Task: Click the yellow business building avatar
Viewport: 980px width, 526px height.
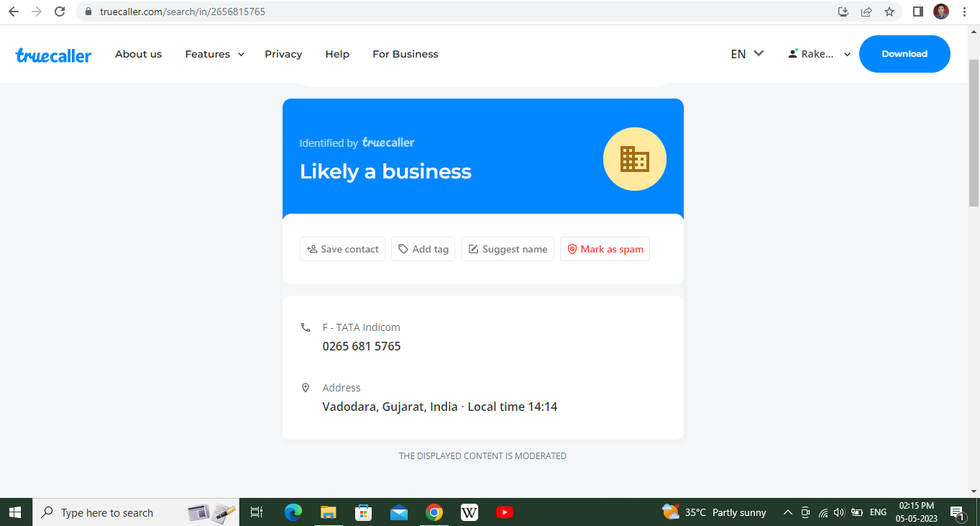Action: click(635, 159)
